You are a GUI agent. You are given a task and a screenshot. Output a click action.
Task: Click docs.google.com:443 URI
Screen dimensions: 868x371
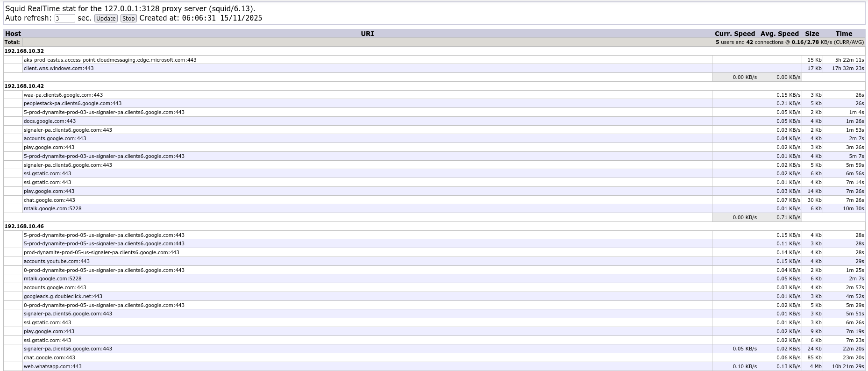[50, 121]
